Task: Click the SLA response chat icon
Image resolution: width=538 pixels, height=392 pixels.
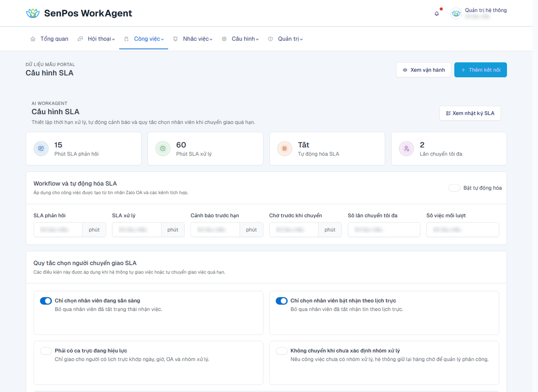Action: tap(41, 149)
